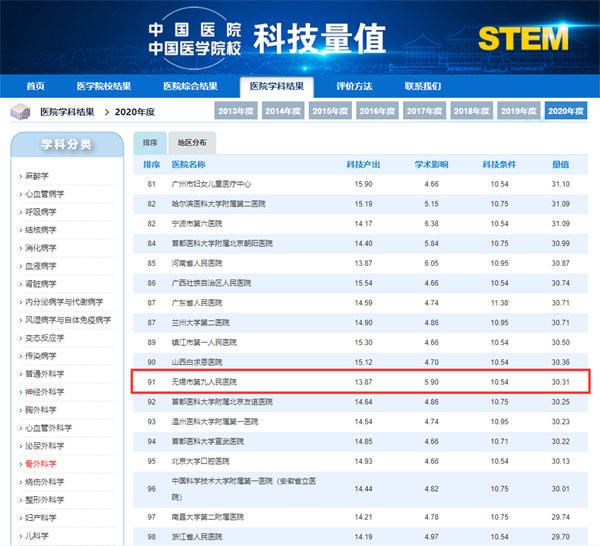Screen dimensions: 600x546
Task: Click 山西白求恩医院 hospital name
Action: pos(197,362)
